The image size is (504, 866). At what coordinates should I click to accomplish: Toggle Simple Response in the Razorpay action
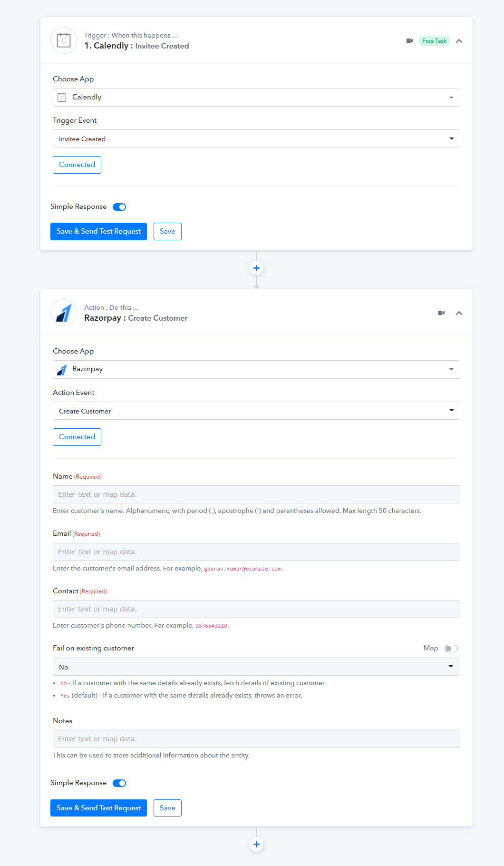(119, 783)
